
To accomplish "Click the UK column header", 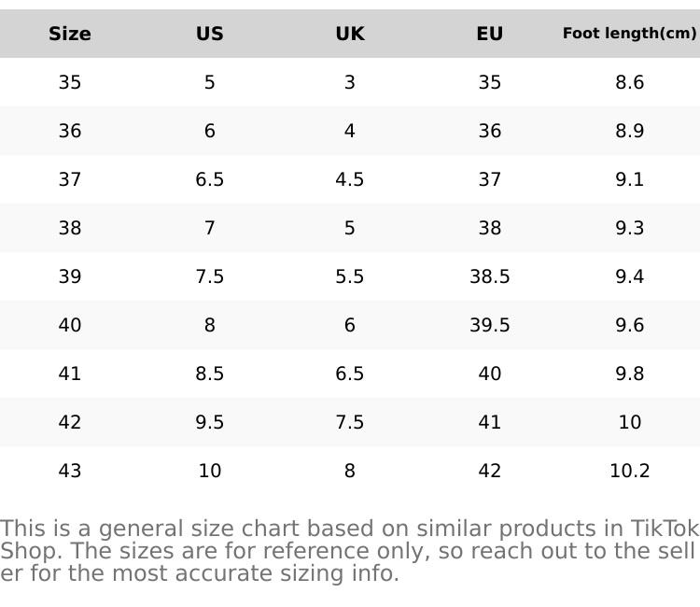I will pos(350,35).
